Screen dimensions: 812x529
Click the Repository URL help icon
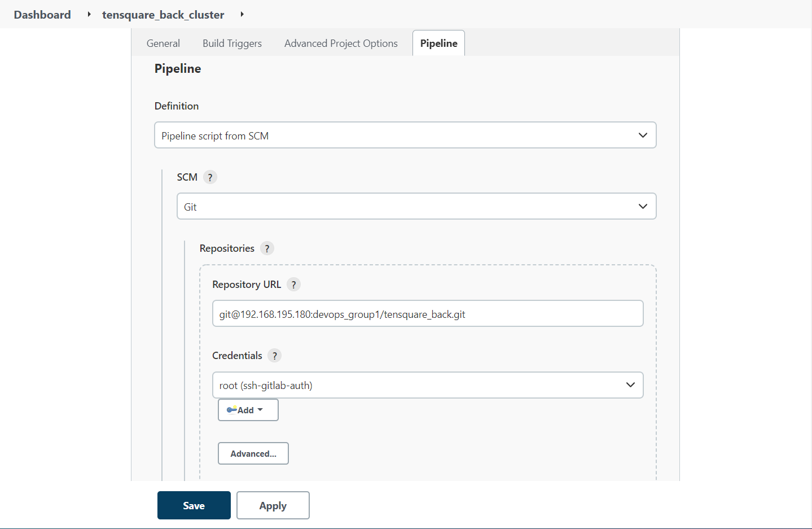[x=293, y=285]
